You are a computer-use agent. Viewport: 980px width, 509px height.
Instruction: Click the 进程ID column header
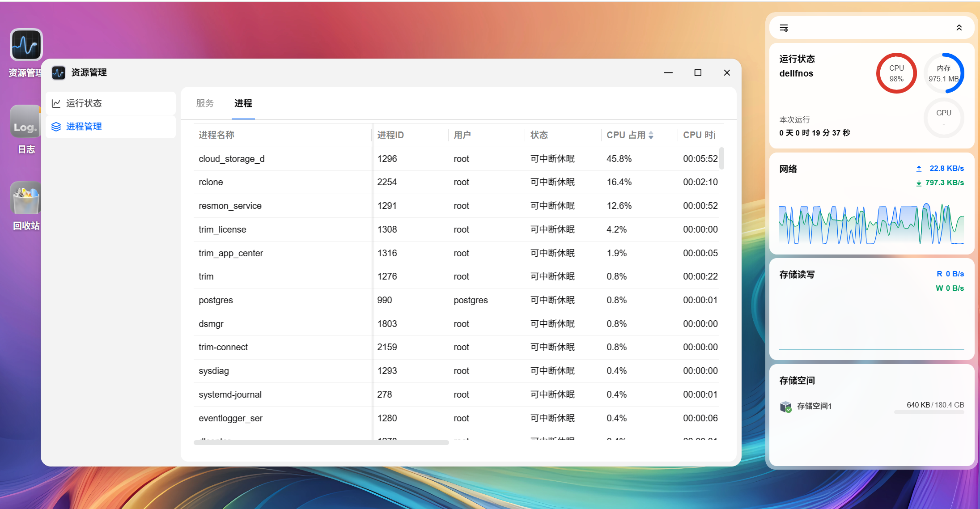[390, 135]
